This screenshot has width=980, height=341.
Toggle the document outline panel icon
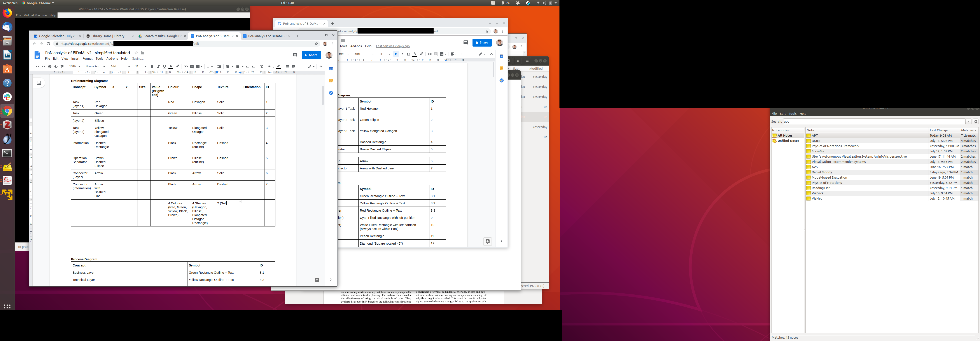pyautogui.click(x=39, y=82)
